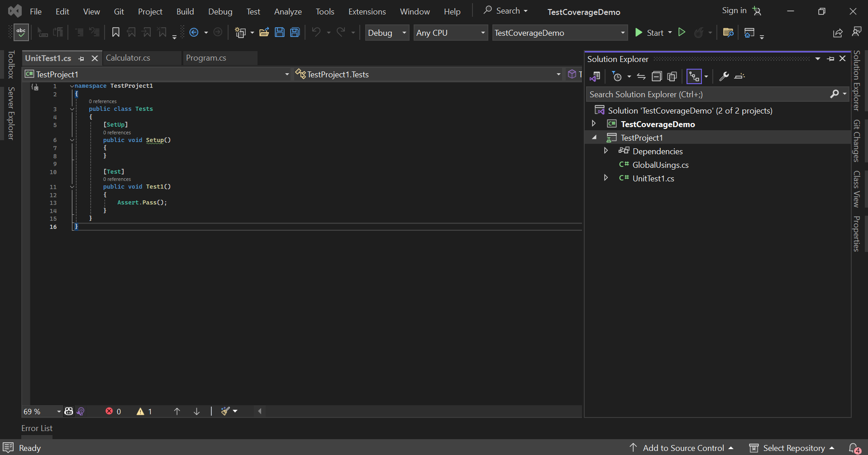Collapse all nodes in Solution Explorer

click(658, 76)
